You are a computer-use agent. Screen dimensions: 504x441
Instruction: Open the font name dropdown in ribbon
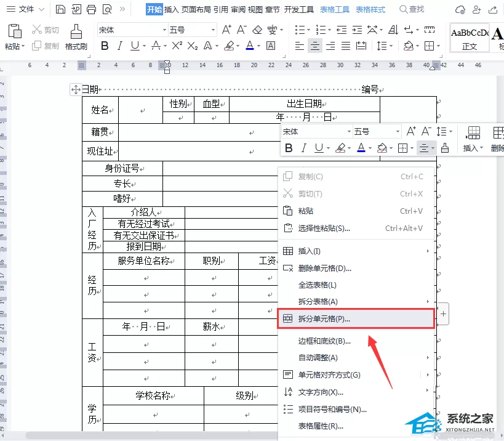132,30
